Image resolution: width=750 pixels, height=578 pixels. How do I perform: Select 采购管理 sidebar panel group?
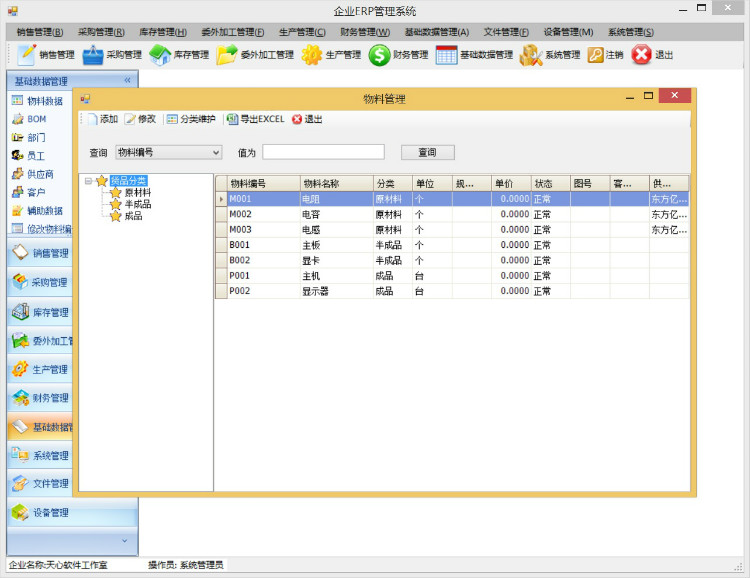[x=40, y=282]
